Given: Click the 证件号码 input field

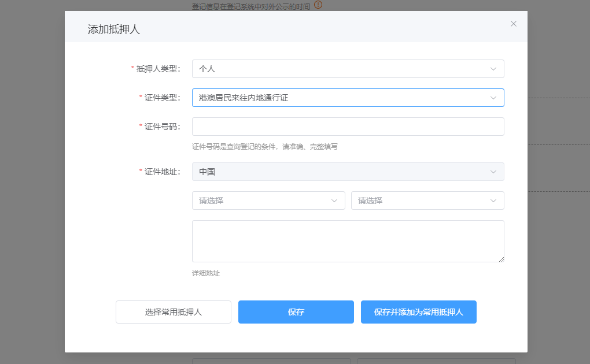Looking at the screenshot, I should point(348,127).
